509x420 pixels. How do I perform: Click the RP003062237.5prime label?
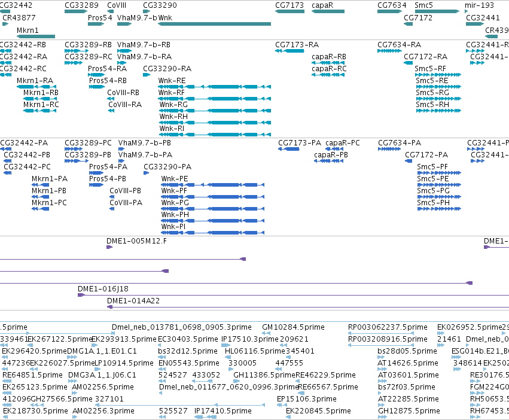point(388,327)
